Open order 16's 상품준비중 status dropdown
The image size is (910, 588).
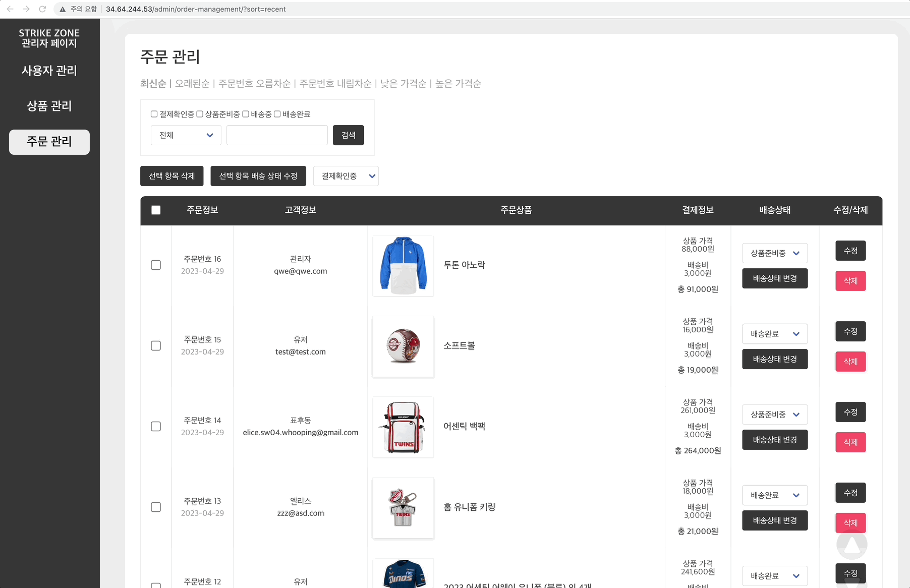[x=774, y=253]
